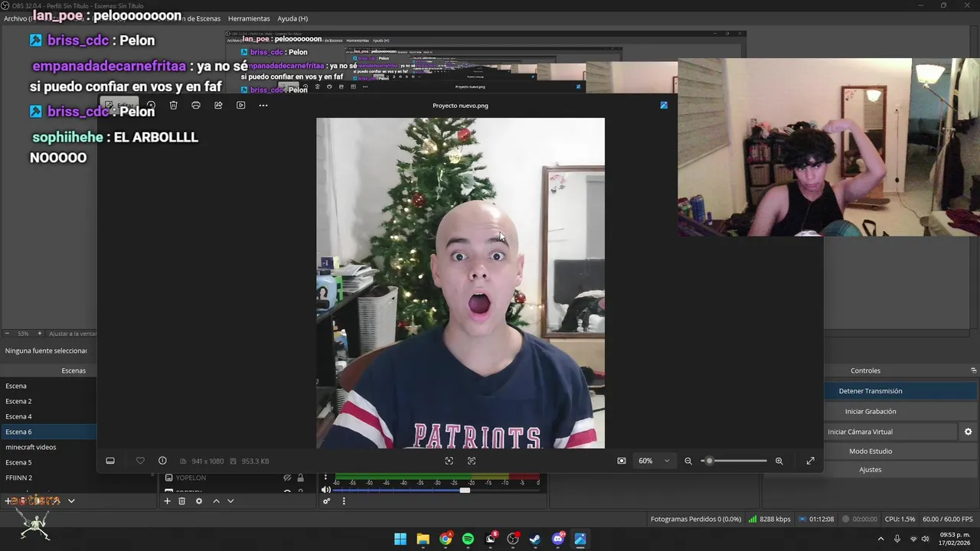
Task: Move source down in the list
Action: [230, 501]
